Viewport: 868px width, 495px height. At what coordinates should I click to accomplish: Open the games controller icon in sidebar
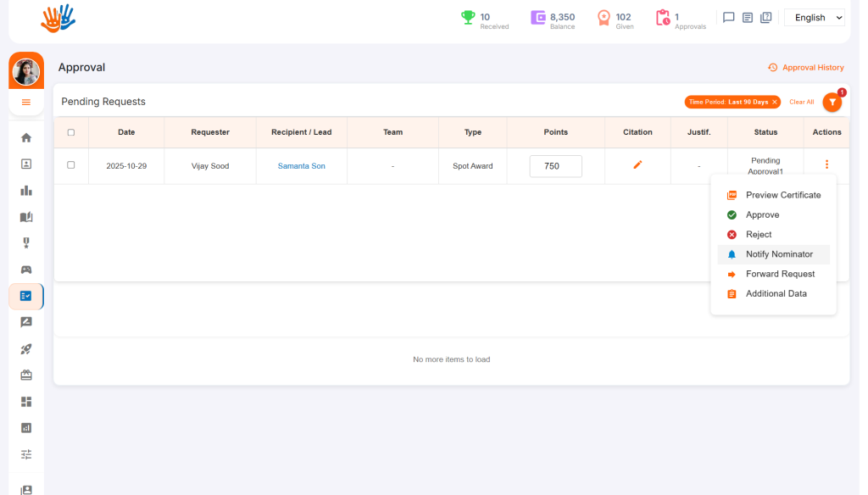tap(26, 270)
